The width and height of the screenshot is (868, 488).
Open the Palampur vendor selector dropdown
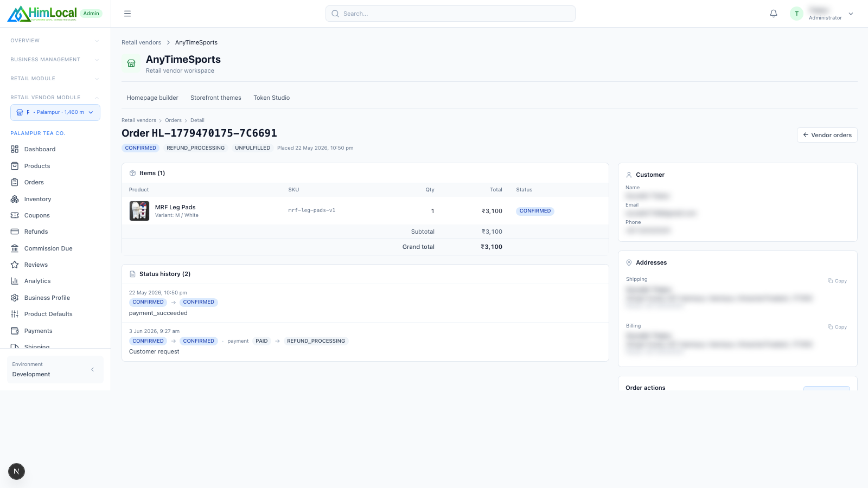pyautogui.click(x=55, y=112)
